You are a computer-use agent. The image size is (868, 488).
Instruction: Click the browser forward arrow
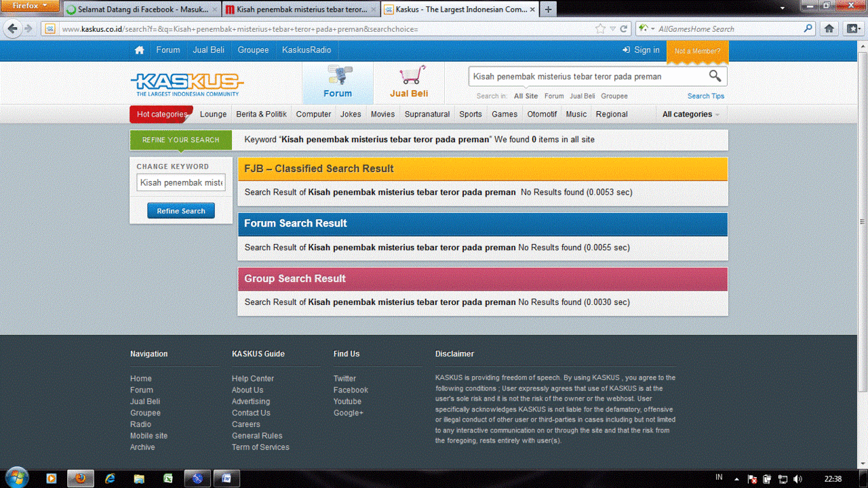pyautogui.click(x=28, y=28)
